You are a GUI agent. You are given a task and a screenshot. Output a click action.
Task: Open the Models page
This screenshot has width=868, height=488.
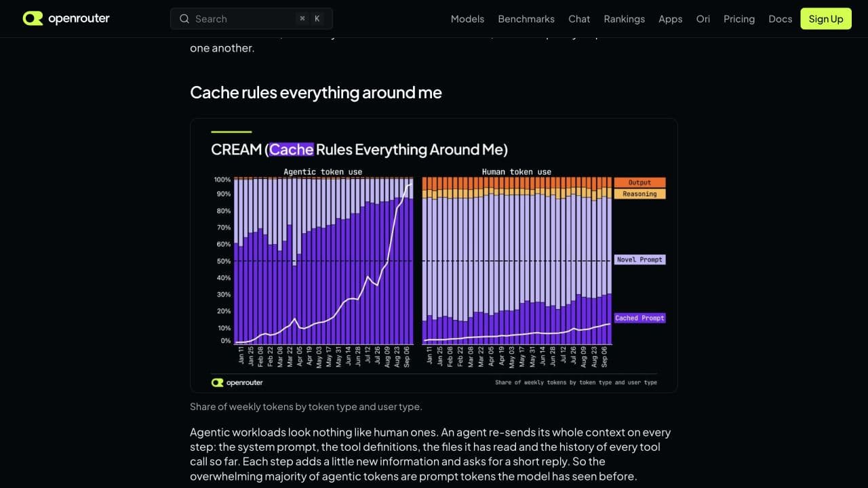coord(467,19)
